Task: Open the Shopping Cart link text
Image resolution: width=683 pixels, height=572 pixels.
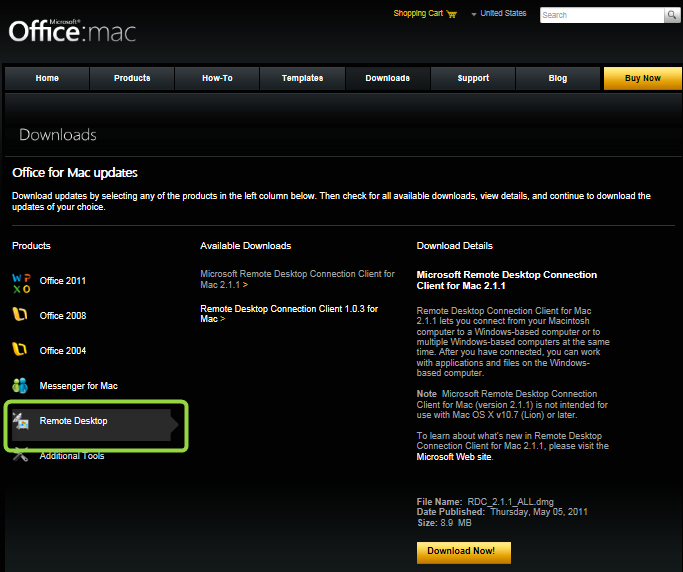Action: 418,14
